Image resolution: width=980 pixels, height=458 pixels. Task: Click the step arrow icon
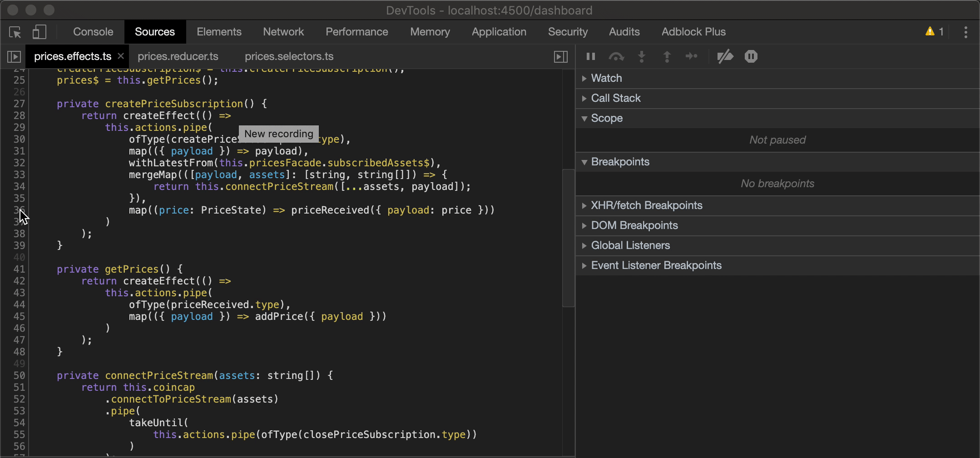tap(691, 56)
